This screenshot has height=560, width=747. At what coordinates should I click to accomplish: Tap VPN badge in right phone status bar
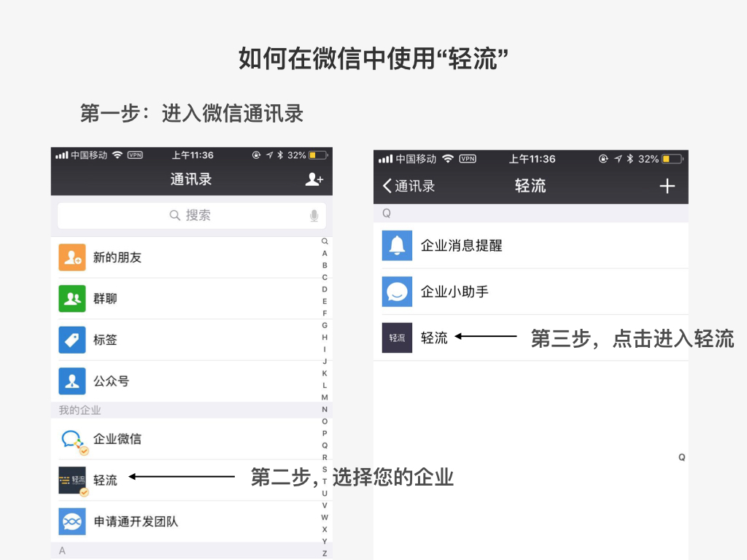(468, 158)
